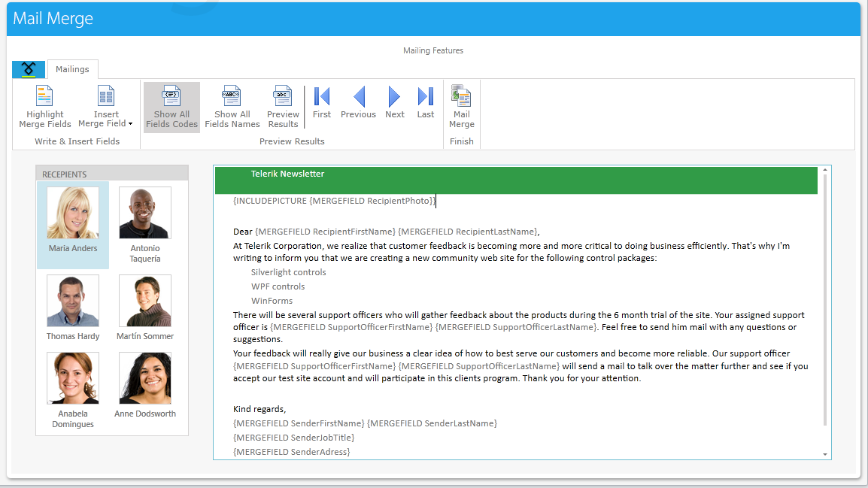Select recipient Anabela Domingues photo
Image resolution: width=868 pixels, height=488 pixels.
pyautogui.click(x=73, y=378)
